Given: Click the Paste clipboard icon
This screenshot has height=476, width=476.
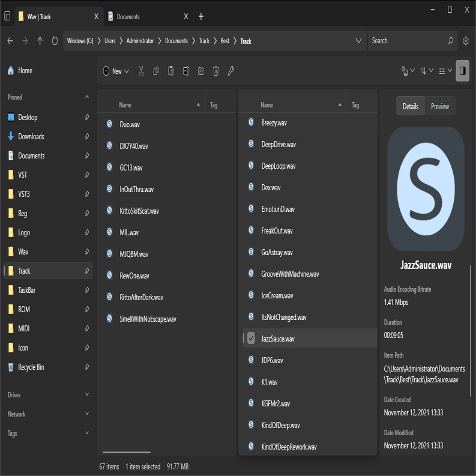Looking at the screenshot, I should point(171,71).
